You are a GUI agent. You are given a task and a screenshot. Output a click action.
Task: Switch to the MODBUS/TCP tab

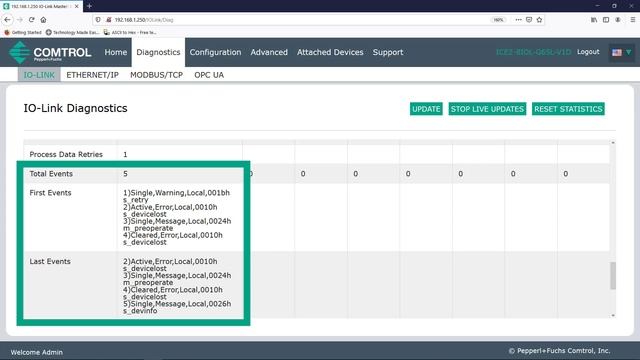pos(156,75)
